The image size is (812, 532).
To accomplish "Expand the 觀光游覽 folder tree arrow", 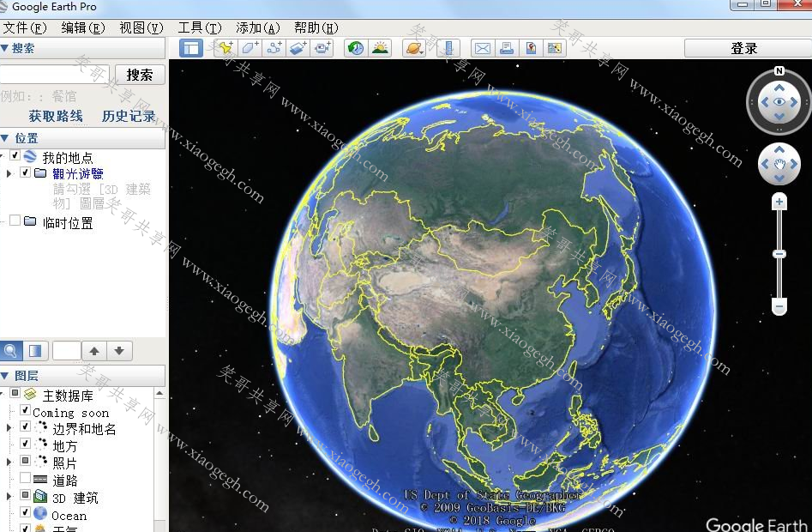I will [9, 173].
